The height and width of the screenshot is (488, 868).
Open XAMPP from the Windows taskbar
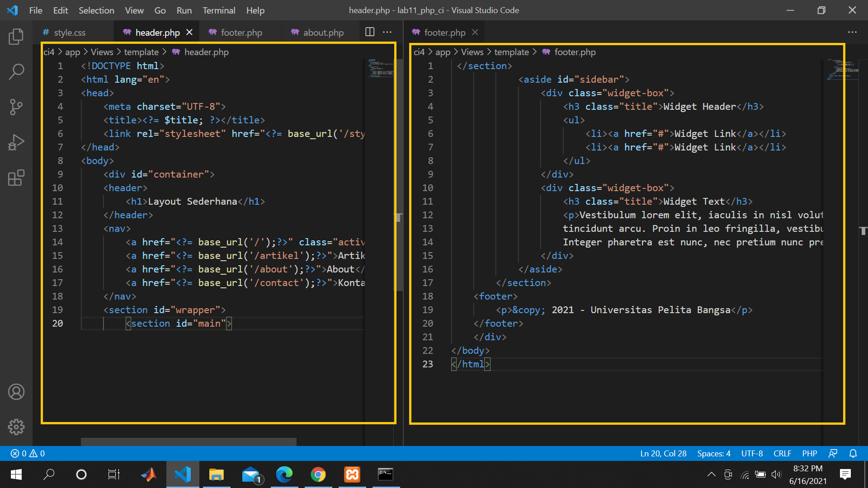coord(352,474)
